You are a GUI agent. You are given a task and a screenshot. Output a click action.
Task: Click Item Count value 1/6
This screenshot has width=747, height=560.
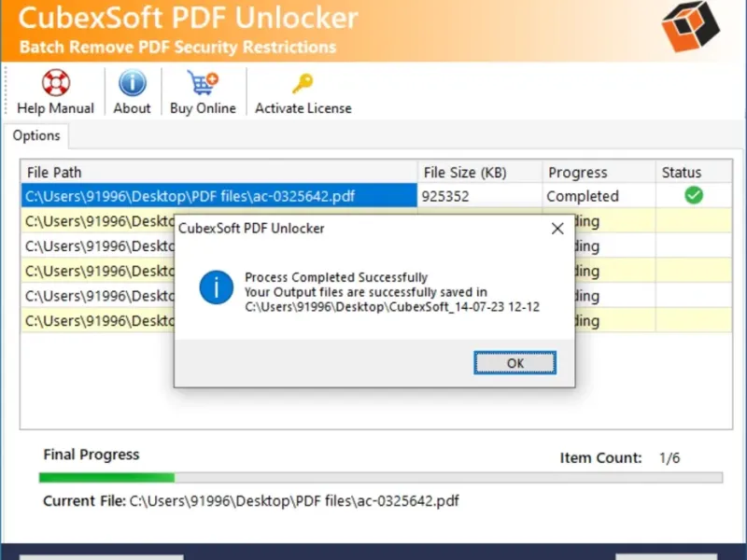(669, 458)
